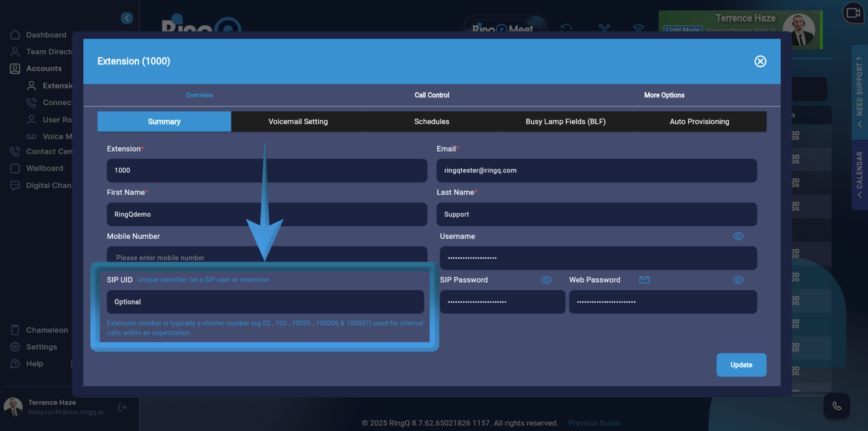Open the Busy Lamp Fields tab

point(565,121)
